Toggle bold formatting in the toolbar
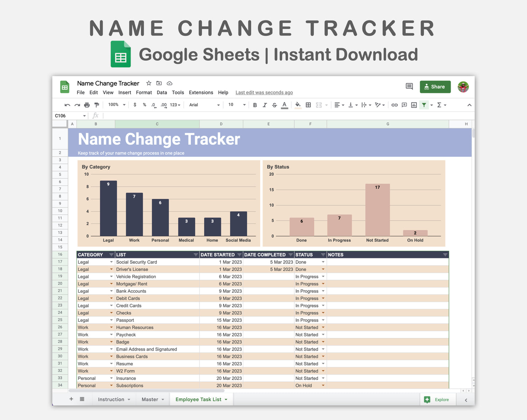This screenshot has width=527, height=420. (x=255, y=105)
